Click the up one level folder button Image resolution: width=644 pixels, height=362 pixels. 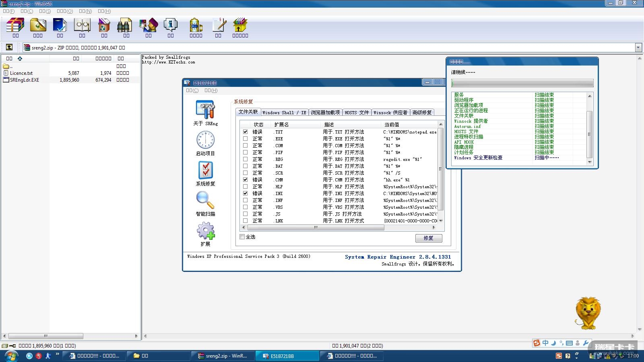click(x=9, y=47)
